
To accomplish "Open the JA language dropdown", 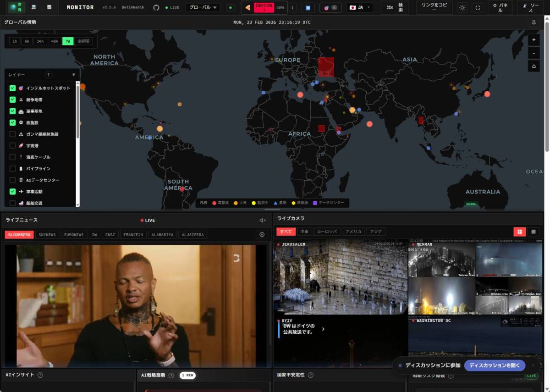I will click(359, 7).
